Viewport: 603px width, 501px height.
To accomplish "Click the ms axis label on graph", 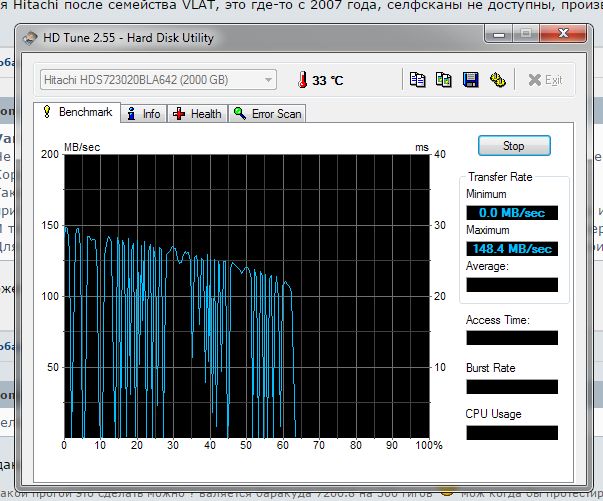I will 422,147.
